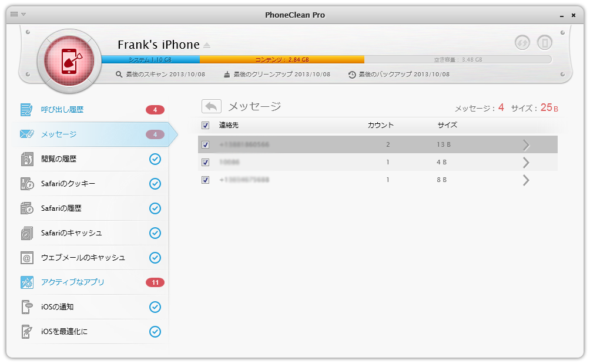Click the Frank's iPhone device name

pos(159,45)
